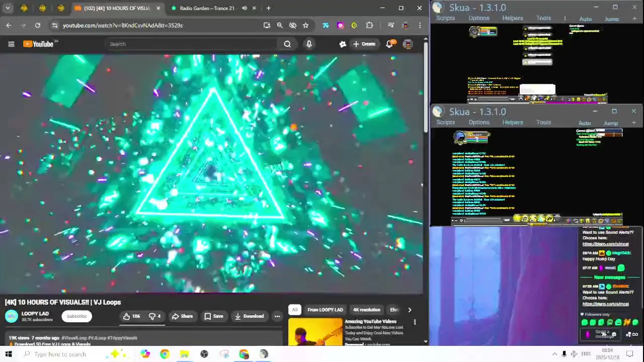This screenshot has width=644, height=362.
Task: Dislike the video with thumbs down
Action: tap(154, 316)
